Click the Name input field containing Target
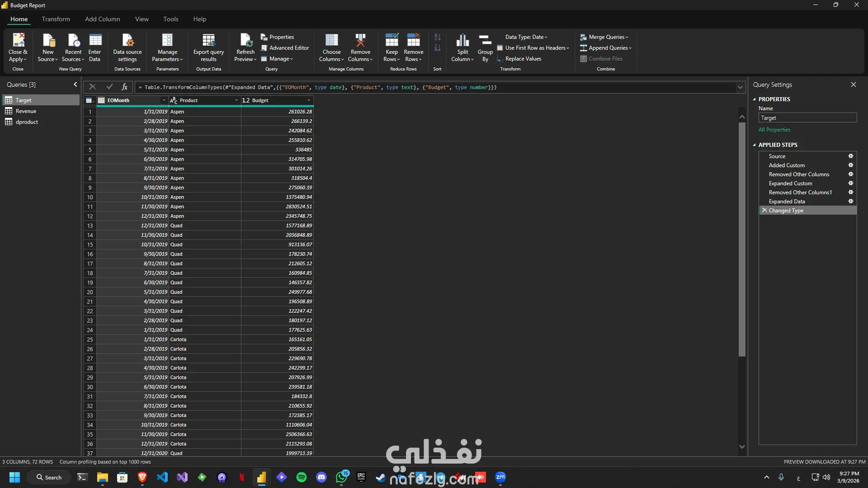Viewport: 868px width, 488px height. coord(807,118)
